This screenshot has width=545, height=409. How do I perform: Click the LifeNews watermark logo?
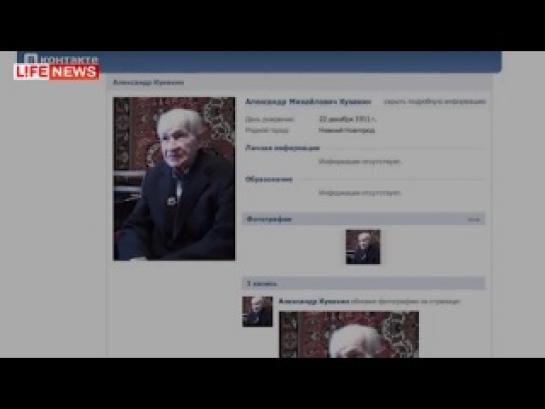(57, 72)
